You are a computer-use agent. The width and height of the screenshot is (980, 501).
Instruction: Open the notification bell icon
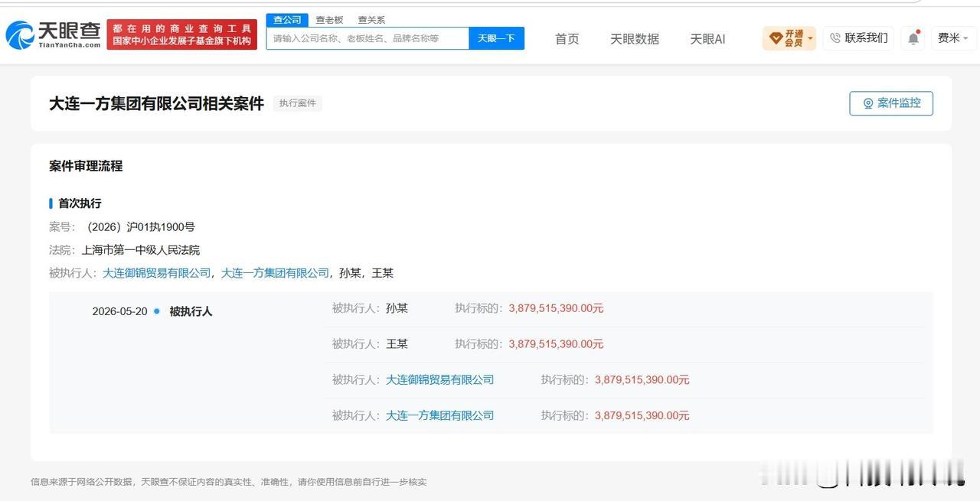[913, 38]
